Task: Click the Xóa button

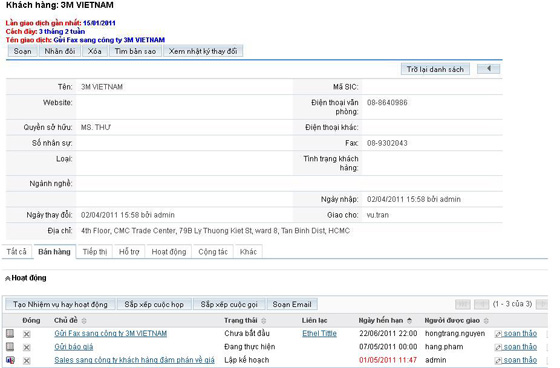Action: point(95,51)
